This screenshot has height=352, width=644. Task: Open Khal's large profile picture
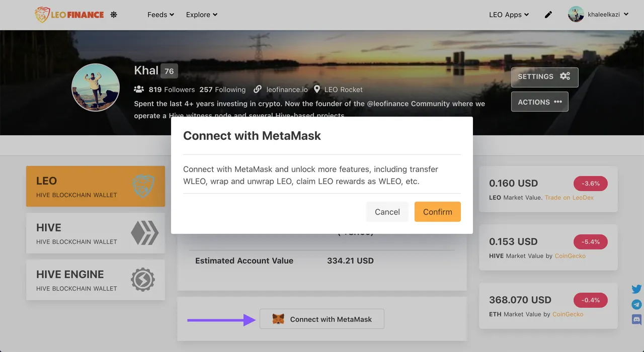click(x=96, y=87)
